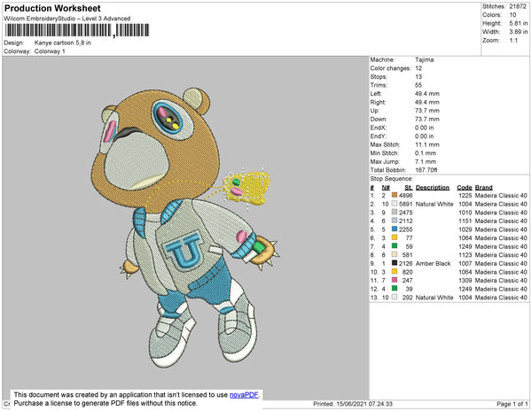Click the design name Kanye cartoon 5,8 in

[x=63, y=43]
